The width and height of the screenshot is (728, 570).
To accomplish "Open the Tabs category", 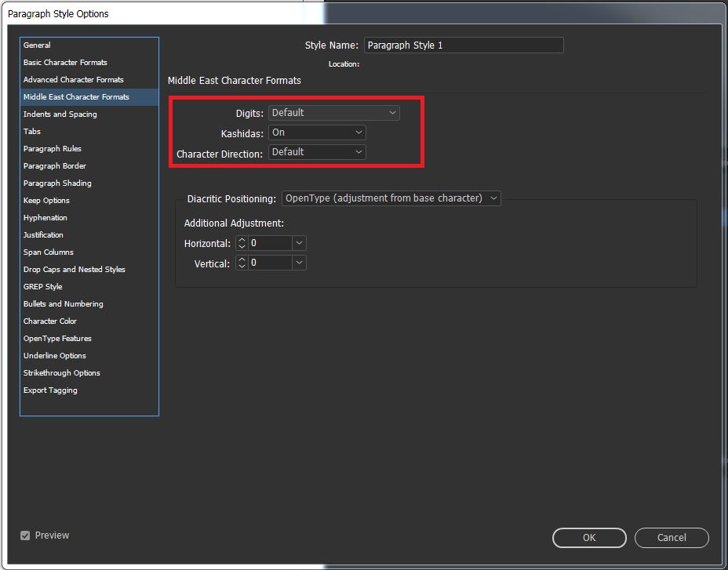I will (x=89, y=132).
